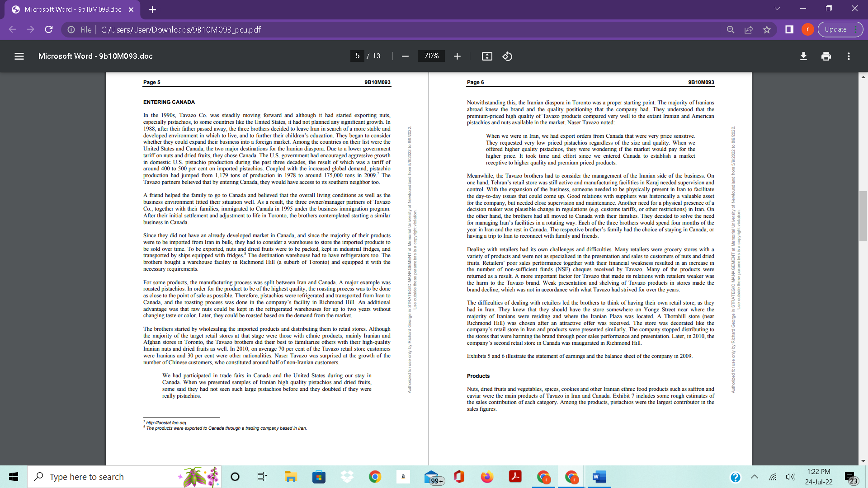Open the PDF viewer hamburger menu
The height and width of the screenshot is (488, 868).
tap(19, 56)
